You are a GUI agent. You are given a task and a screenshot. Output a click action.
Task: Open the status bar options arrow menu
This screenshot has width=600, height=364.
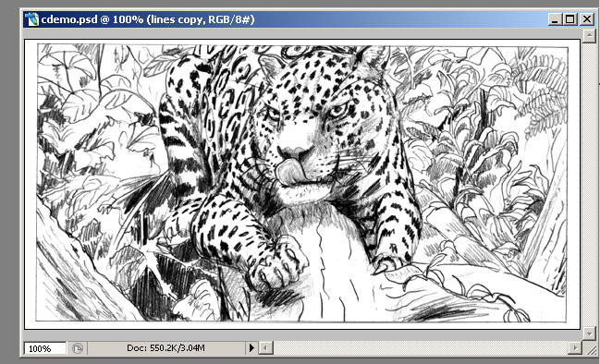[251, 348]
